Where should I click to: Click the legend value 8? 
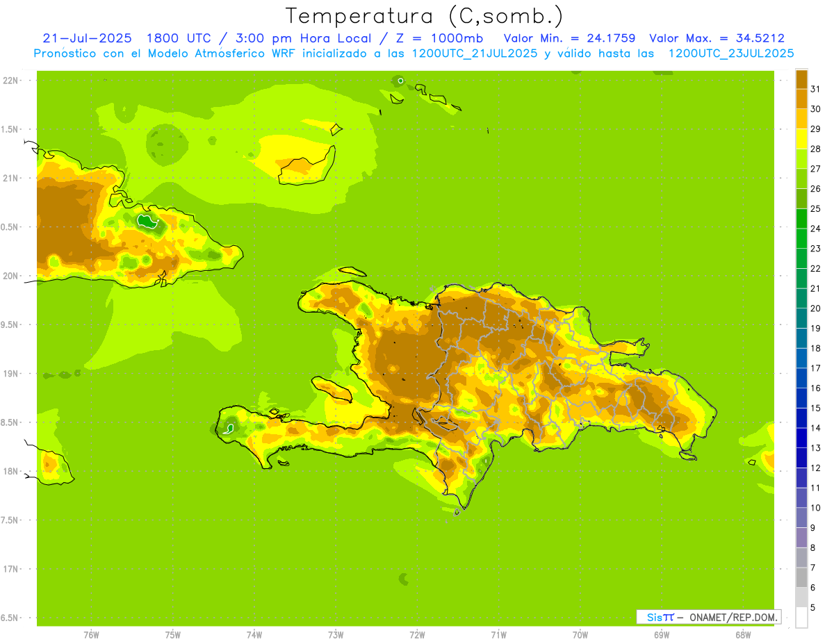(813, 547)
